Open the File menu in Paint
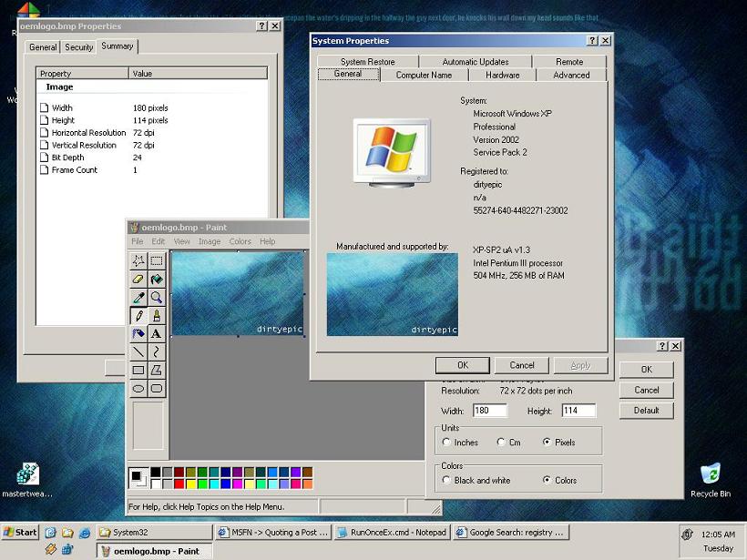Viewport: 747px width, 560px height. [x=138, y=241]
